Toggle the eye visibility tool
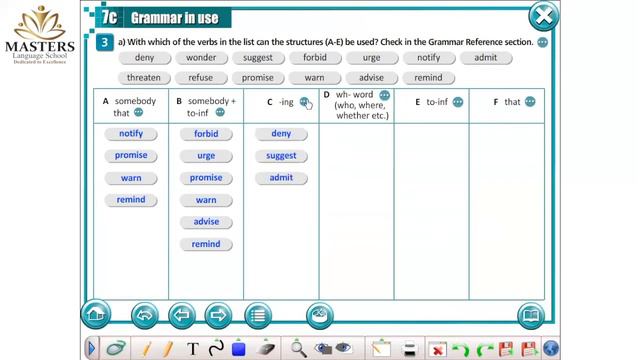Image resolution: width=640 pixels, height=360 pixels. 343,348
